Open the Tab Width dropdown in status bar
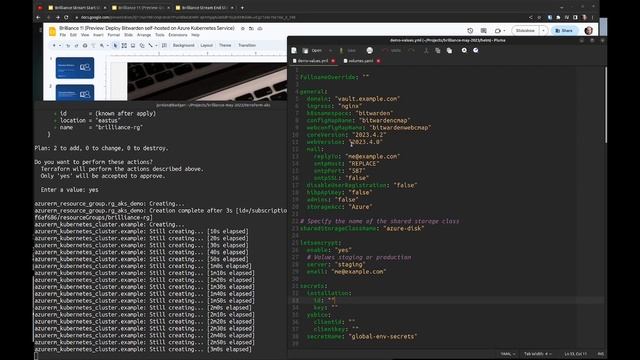The height and width of the screenshot is (360, 640). click(538, 354)
